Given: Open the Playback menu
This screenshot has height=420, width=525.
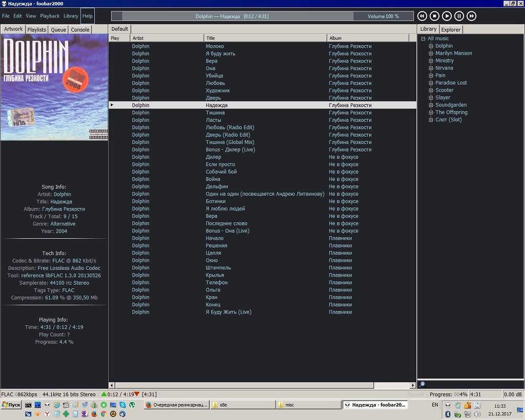Looking at the screenshot, I should coord(50,16).
